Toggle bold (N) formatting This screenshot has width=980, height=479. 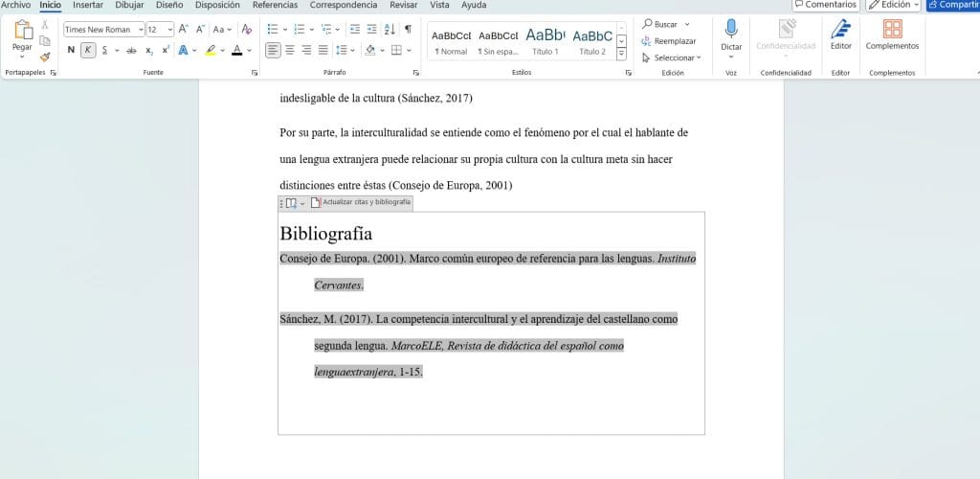pyautogui.click(x=71, y=50)
